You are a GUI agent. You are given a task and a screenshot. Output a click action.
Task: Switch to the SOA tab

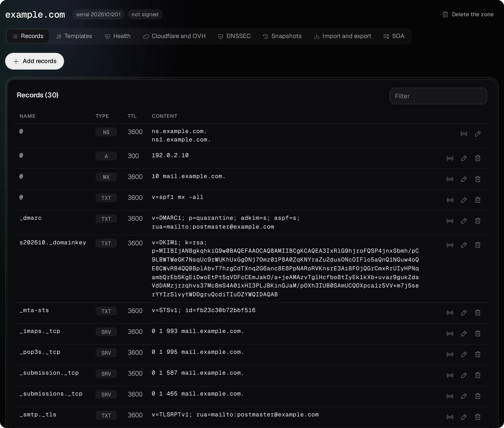[x=394, y=36]
